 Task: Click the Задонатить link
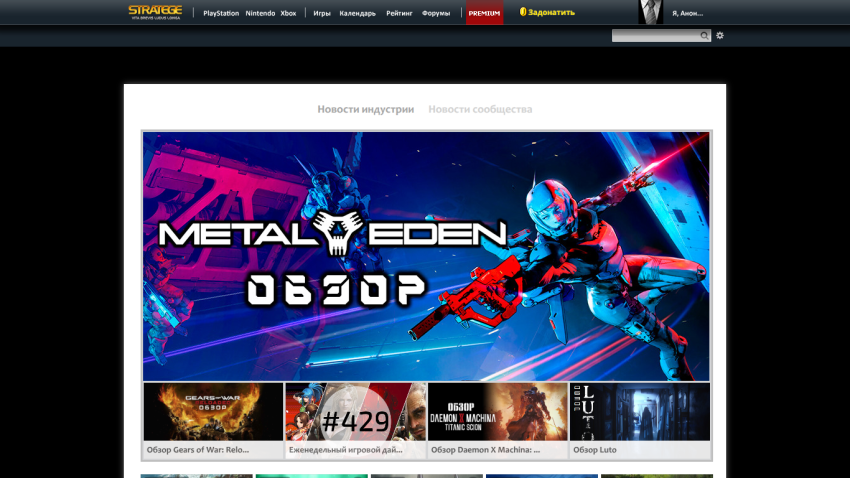551,12
